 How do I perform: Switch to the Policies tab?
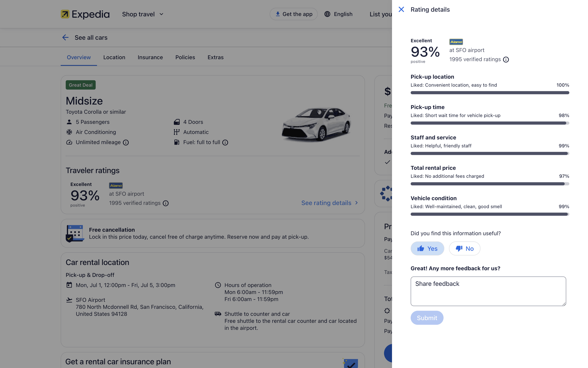(185, 57)
